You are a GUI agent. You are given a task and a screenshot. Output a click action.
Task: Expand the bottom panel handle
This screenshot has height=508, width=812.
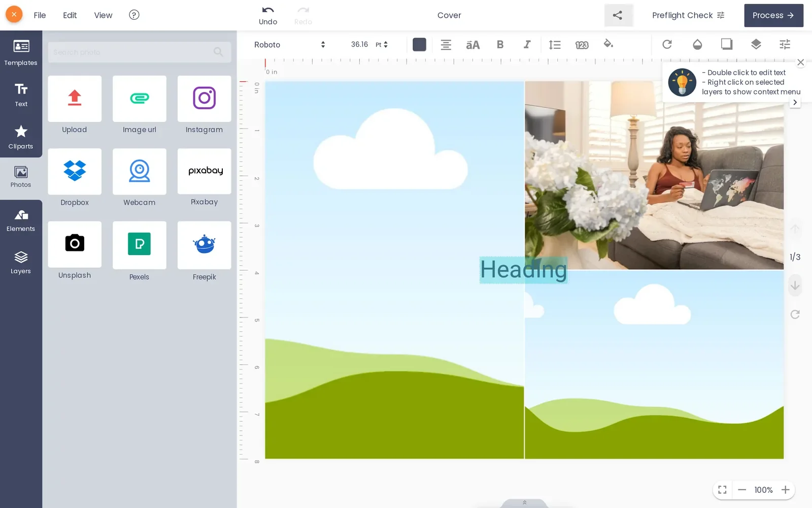(x=525, y=503)
